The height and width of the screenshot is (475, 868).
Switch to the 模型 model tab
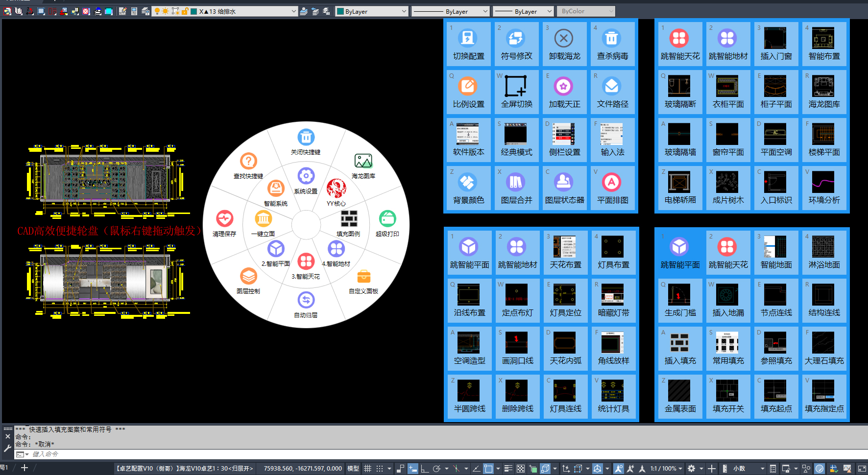coord(353,469)
